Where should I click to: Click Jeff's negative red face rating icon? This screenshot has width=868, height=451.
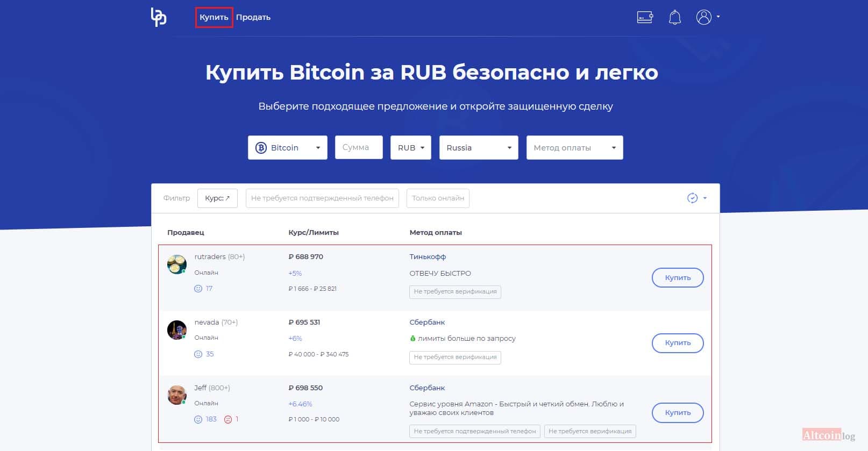(x=228, y=419)
